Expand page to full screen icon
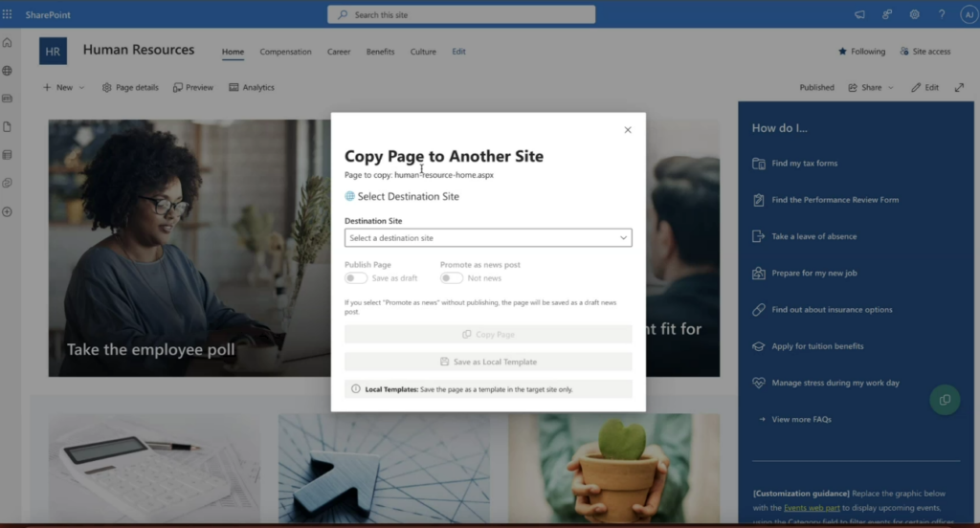This screenshot has height=528, width=980. tap(959, 87)
